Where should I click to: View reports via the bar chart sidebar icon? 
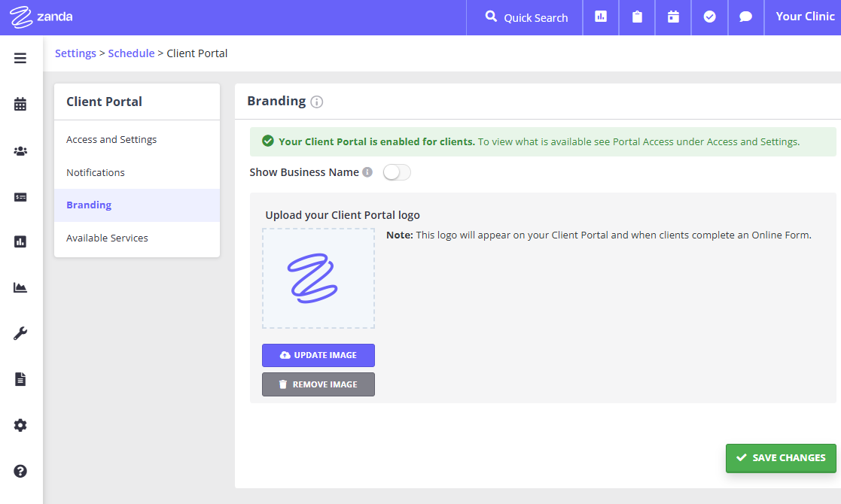20,241
